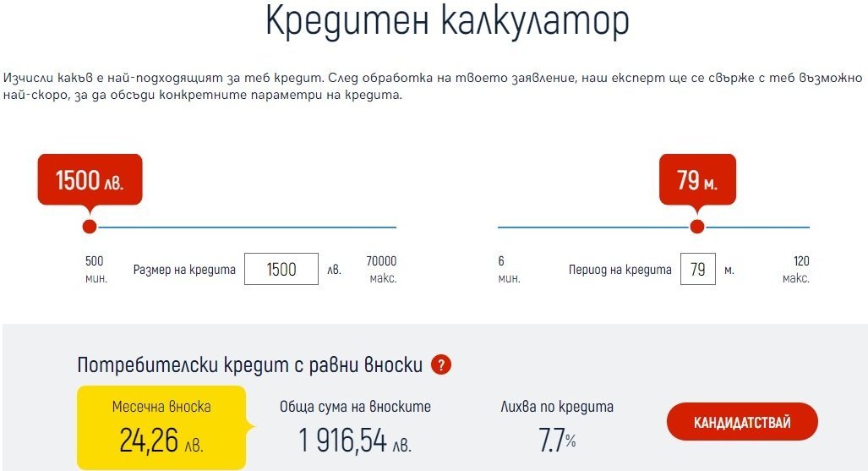Image resolution: width=868 pixels, height=471 pixels.
Task: Select the yellow Месечна вноска box
Action: point(161,427)
